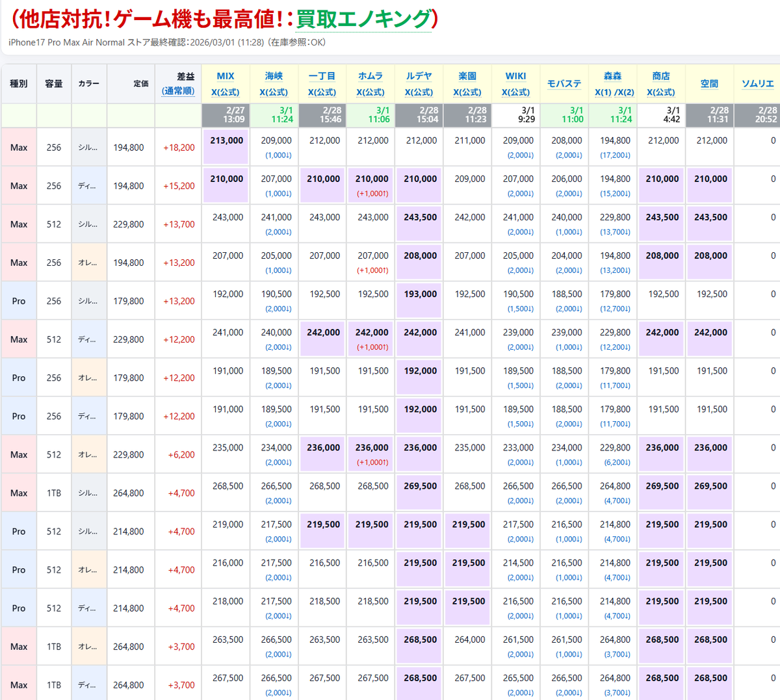Image resolution: width=780 pixels, height=700 pixels.
Task: Click the 233,000 price in WIKI column
Action: 518,447
